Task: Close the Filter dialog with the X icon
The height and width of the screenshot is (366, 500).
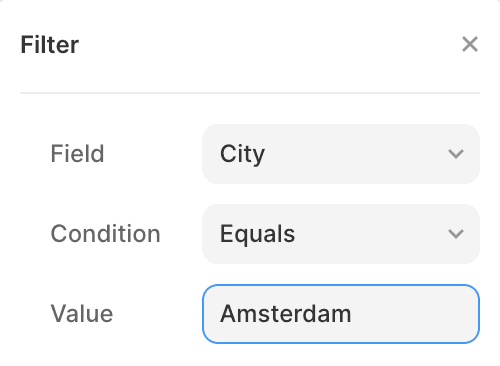Action: [x=470, y=44]
